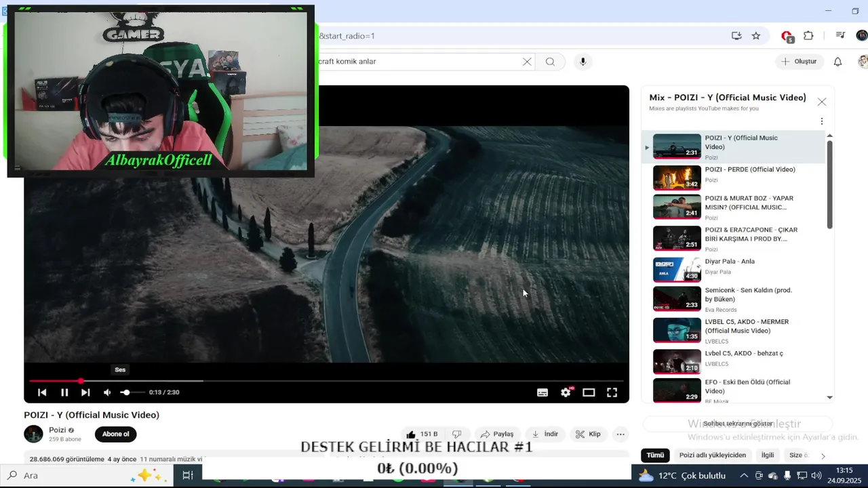Pause the video with the pause button

tap(64, 392)
